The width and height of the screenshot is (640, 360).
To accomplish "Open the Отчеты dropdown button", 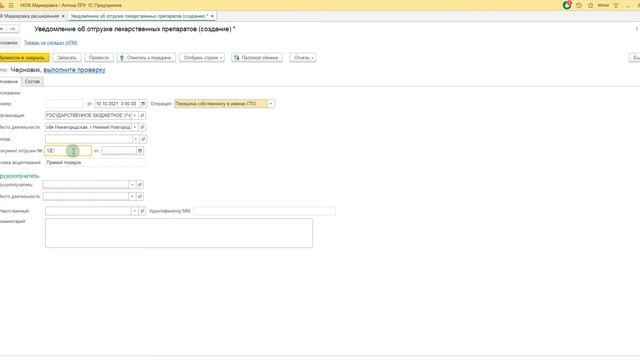I will click(302, 58).
